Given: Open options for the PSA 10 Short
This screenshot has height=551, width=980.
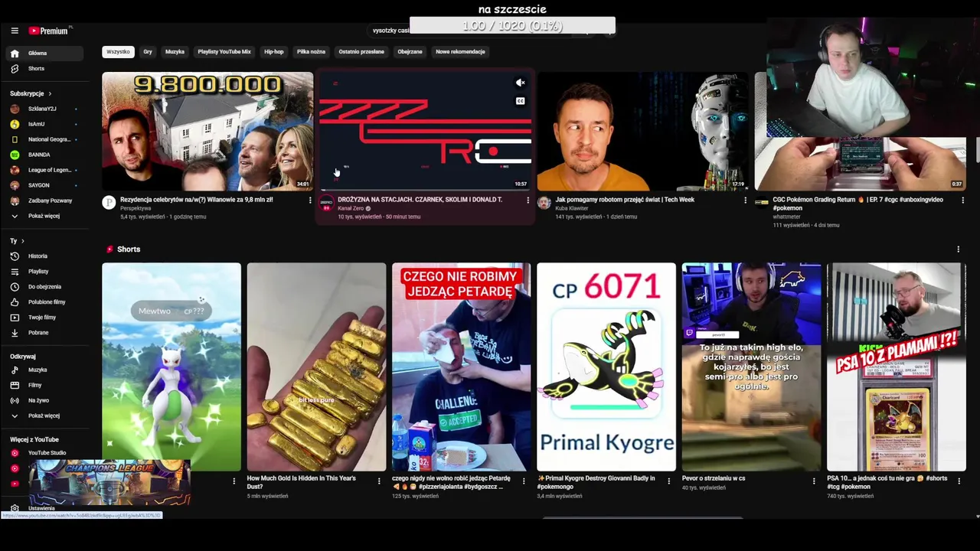Looking at the screenshot, I should click(x=958, y=481).
